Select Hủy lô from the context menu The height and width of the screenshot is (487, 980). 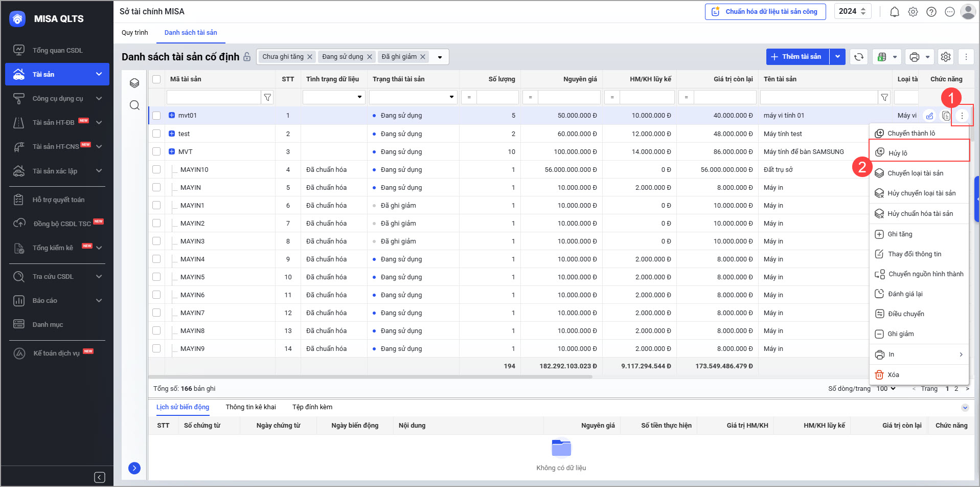898,153
